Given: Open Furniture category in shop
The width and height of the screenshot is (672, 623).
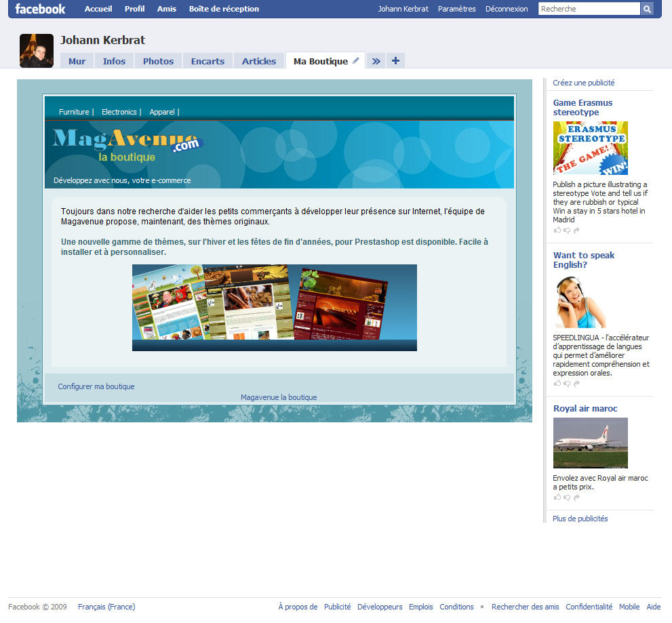Looking at the screenshot, I should (74, 112).
